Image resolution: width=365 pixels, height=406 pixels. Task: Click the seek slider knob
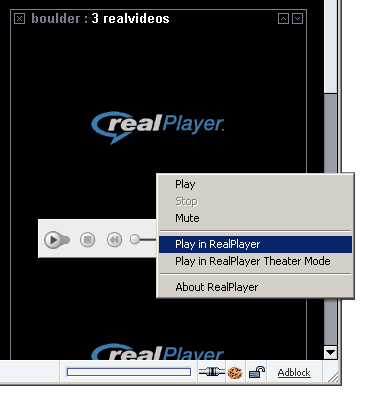[x=135, y=239]
